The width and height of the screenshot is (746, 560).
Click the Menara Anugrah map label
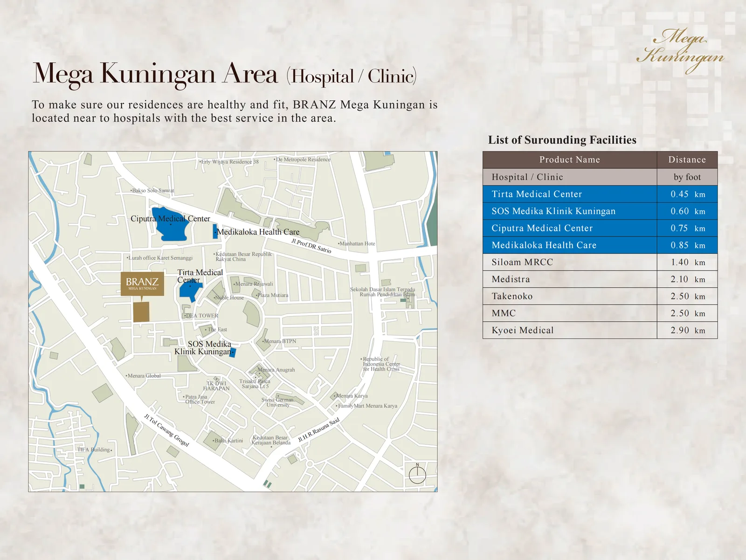[276, 370]
